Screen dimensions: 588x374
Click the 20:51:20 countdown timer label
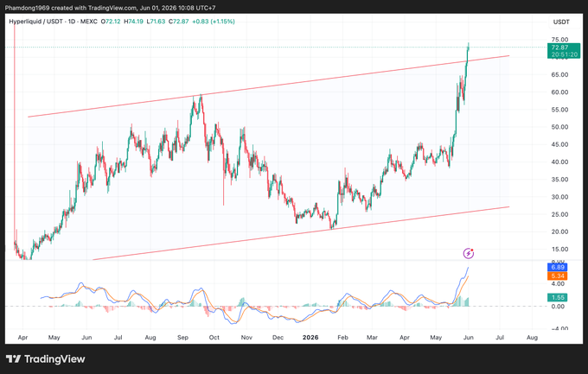[x=565, y=54]
